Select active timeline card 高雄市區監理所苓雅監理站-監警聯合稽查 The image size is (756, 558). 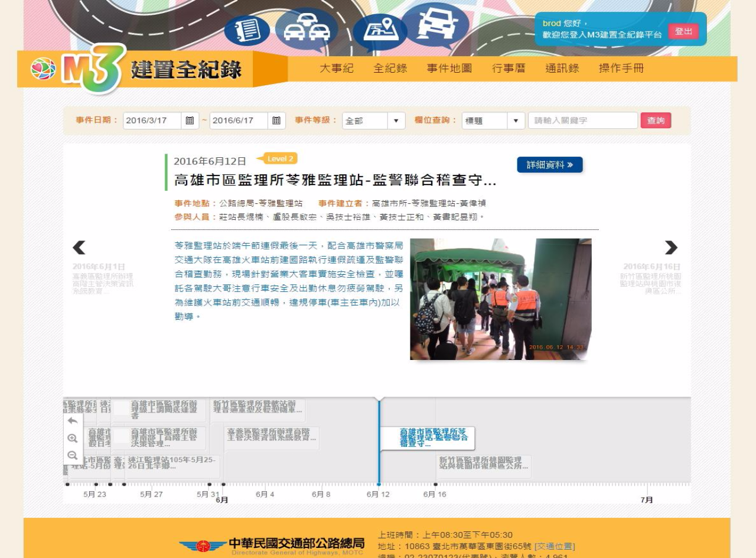pos(427,438)
